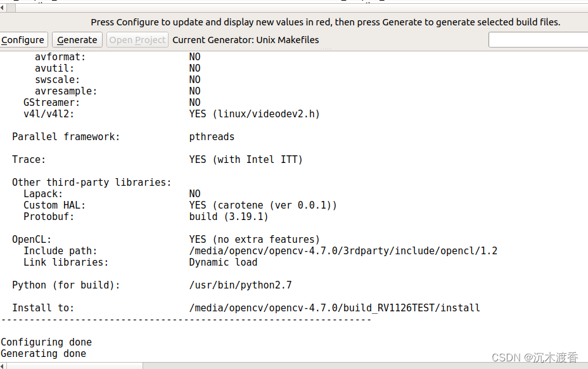Click the 'Generating done' output line
Viewport: 588px width, 369px height.
44,353
